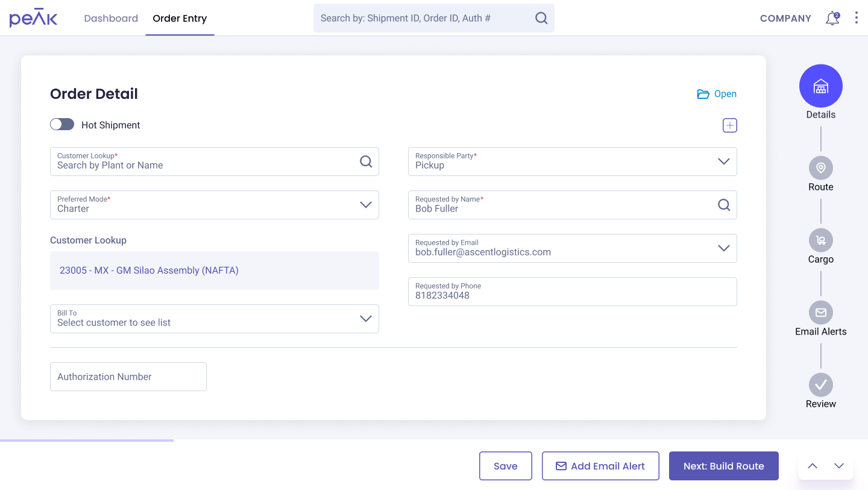Click the down arrow in bottom corner
The height and width of the screenshot is (490, 868).
(x=839, y=466)
